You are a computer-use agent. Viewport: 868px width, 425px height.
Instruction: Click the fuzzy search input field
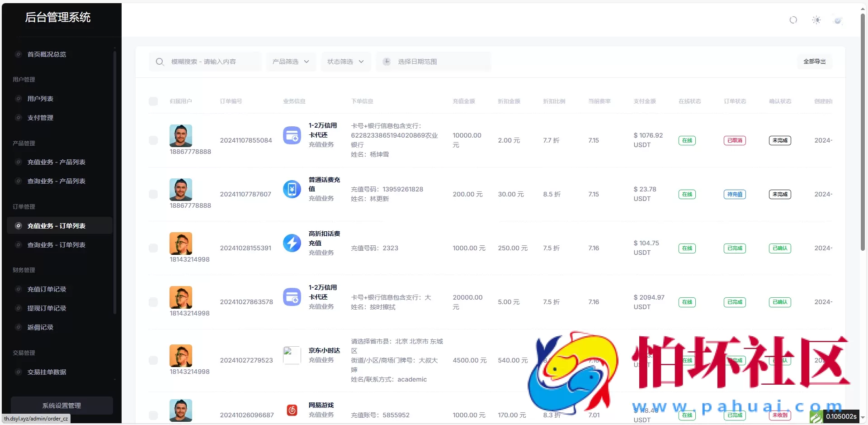click(212, 62)
